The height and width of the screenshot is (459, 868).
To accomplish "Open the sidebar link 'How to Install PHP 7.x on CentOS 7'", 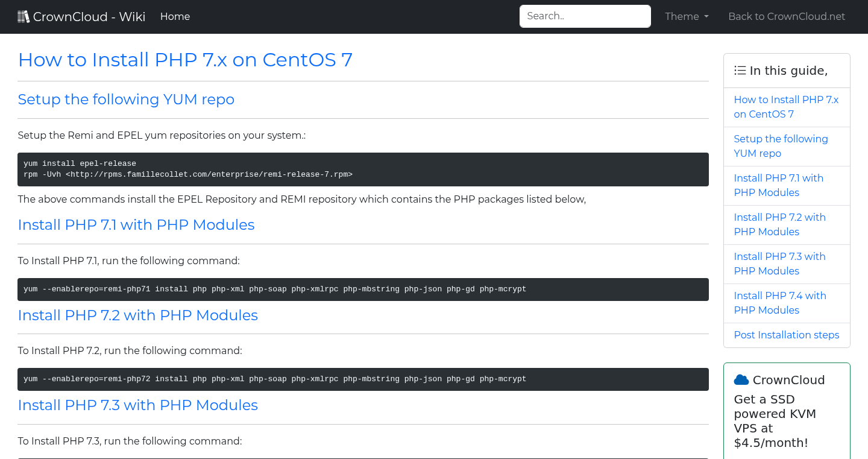I will tap(785, 107).
